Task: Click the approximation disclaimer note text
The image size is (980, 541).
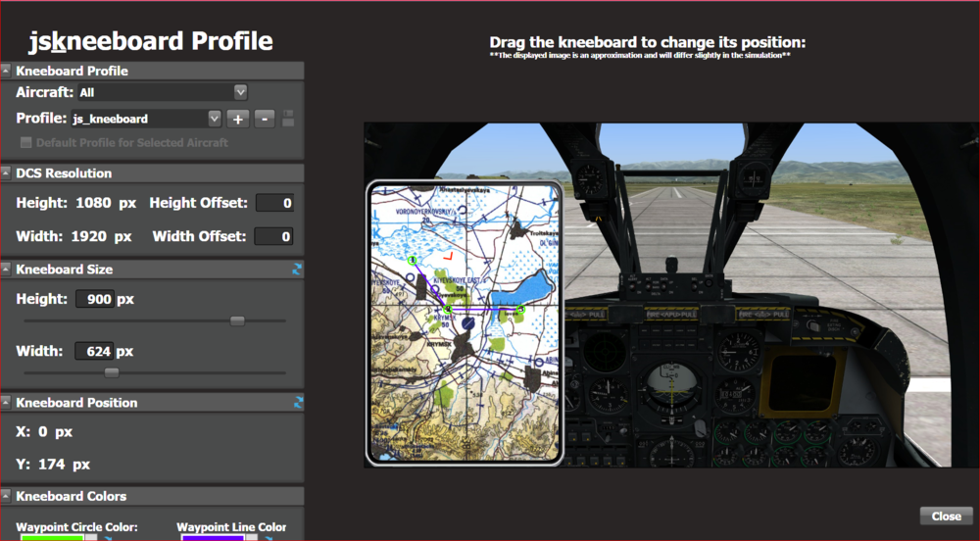Action: point(640,55)
